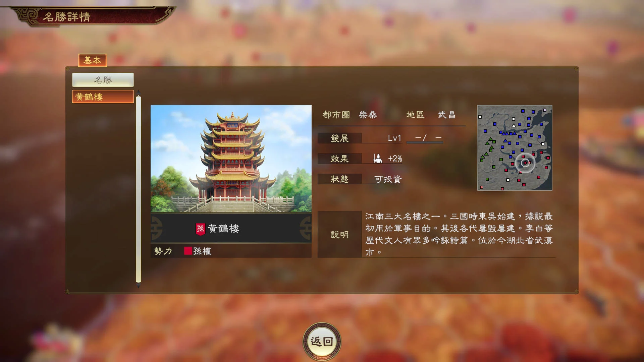
Task: Click the circled location marker on minimap
Action: (x=525, y=163)
